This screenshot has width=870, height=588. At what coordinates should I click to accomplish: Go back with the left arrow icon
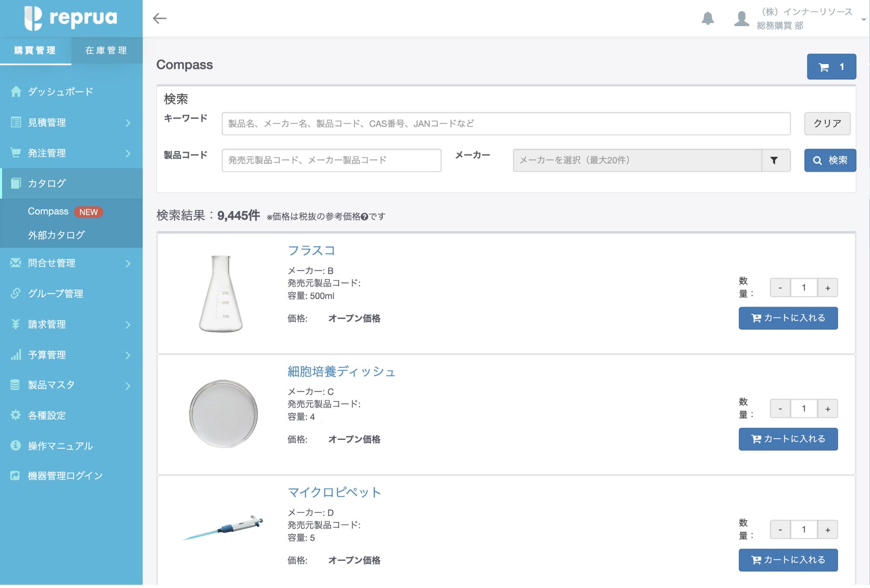pos(159,18)
